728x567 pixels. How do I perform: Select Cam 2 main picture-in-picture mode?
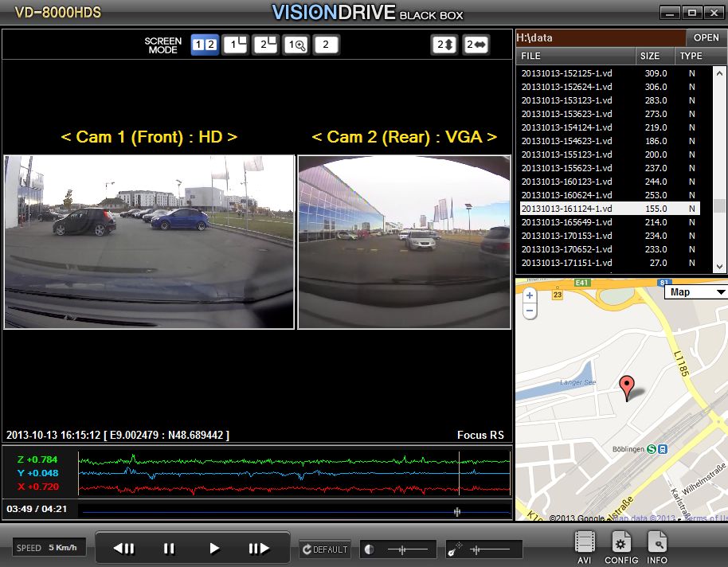point(265,45)
